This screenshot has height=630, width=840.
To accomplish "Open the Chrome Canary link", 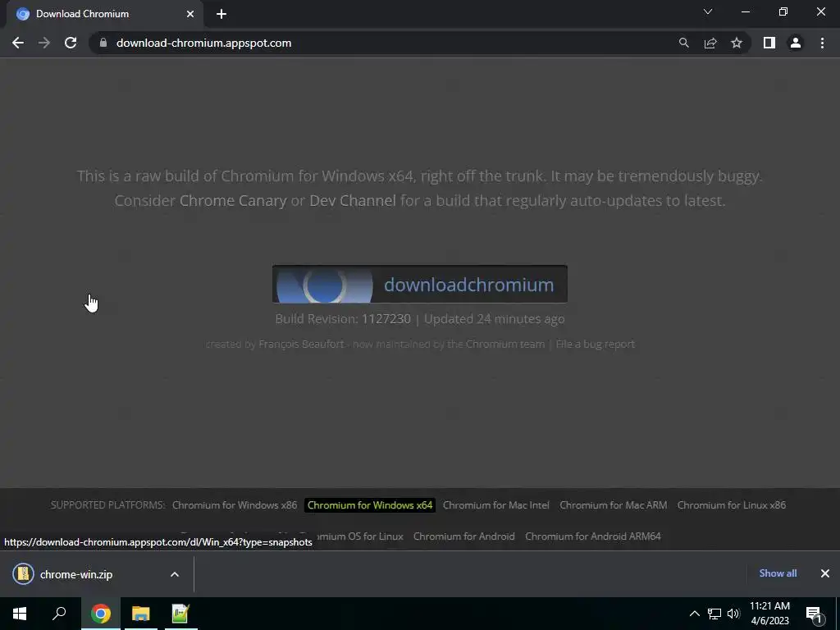I will pos(233,200).
